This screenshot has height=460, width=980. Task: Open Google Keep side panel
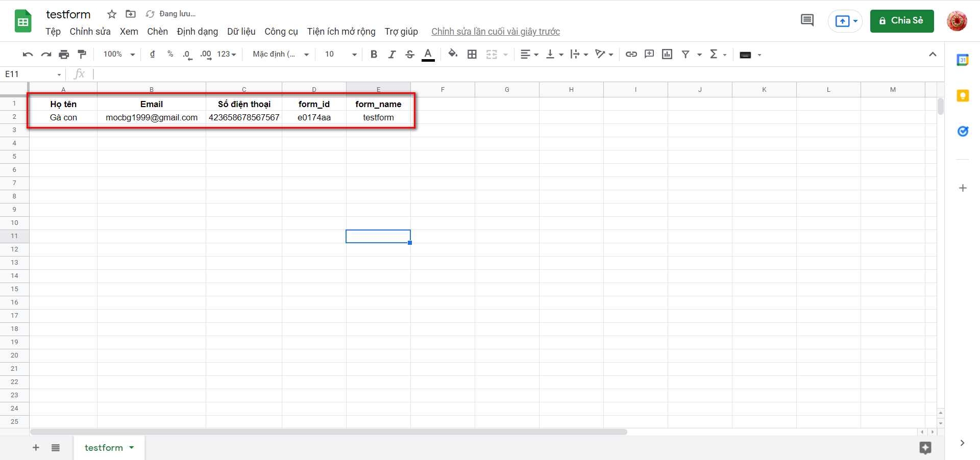963,96
